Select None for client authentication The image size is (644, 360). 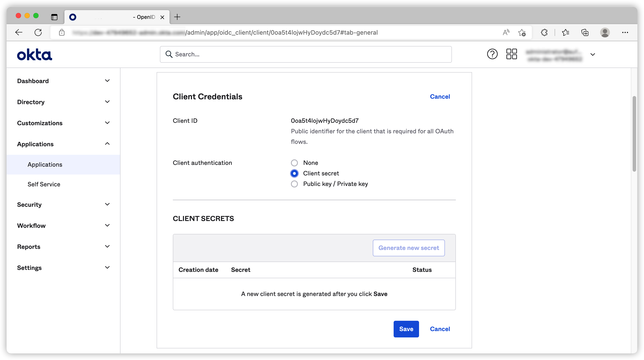point(294,163)
